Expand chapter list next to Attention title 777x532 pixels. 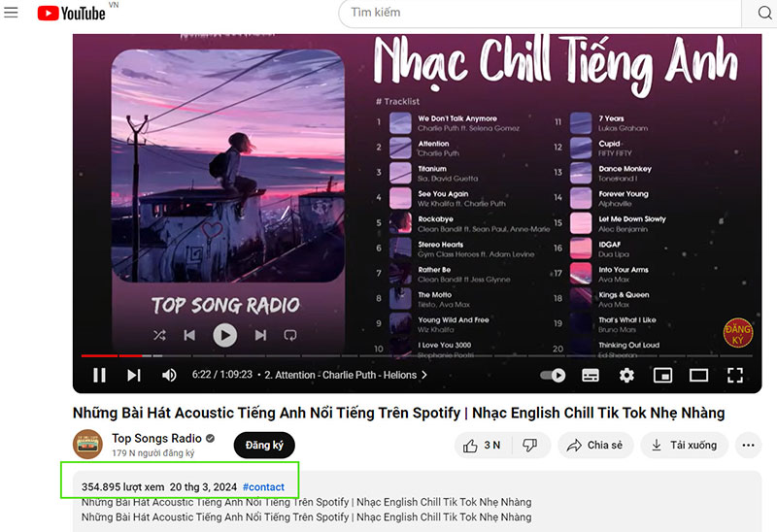424,375
